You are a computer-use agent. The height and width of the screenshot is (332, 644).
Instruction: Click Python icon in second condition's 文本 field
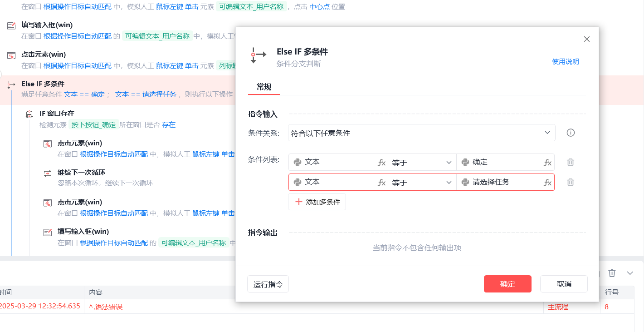(x=298, y=182)
